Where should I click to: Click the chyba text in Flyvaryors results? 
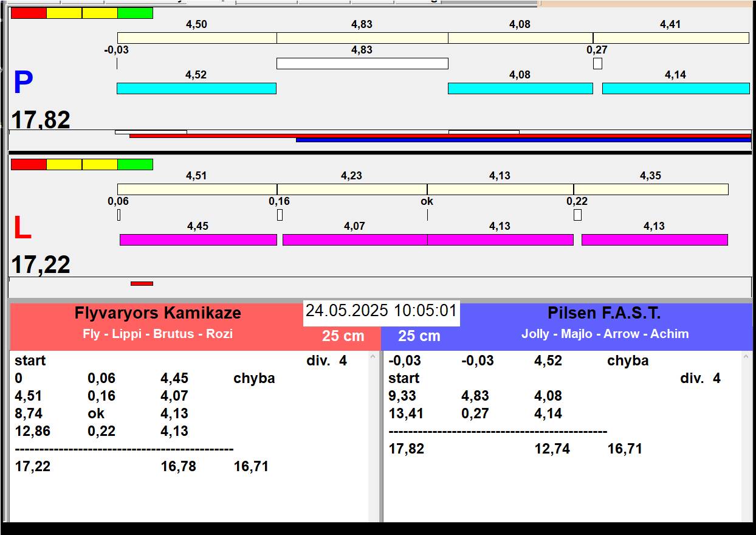pos(254,378)
